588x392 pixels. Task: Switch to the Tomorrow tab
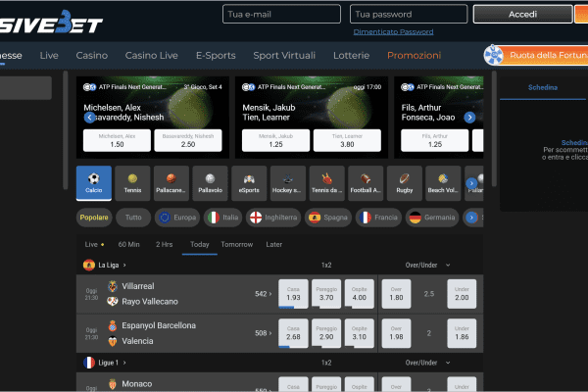point(237,245)
